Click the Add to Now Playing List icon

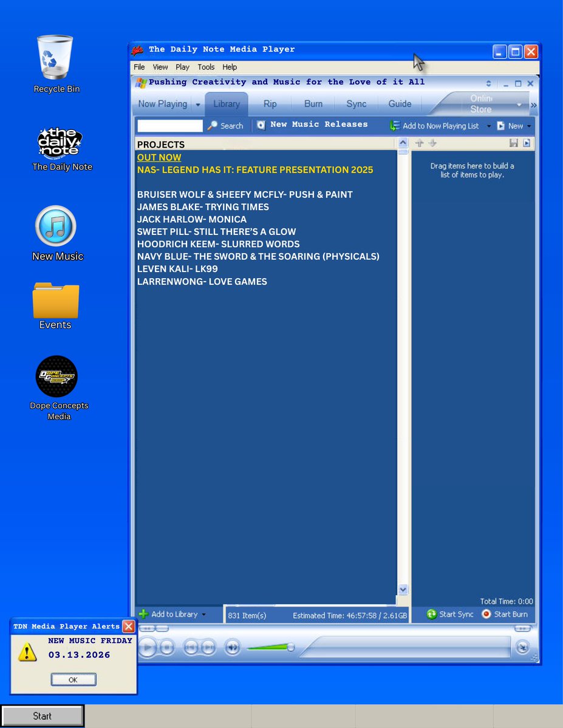click(x=394, y=126)
